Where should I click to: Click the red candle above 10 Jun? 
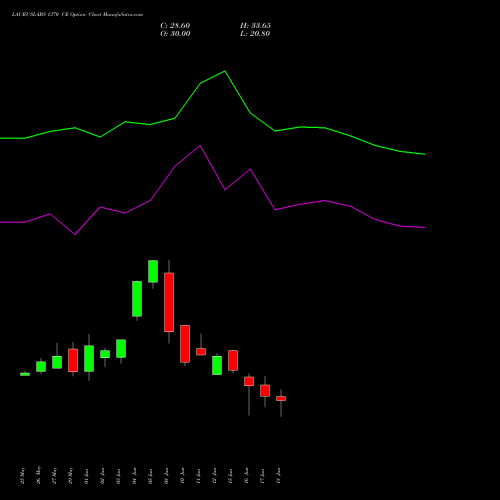[x=185, y=344]
